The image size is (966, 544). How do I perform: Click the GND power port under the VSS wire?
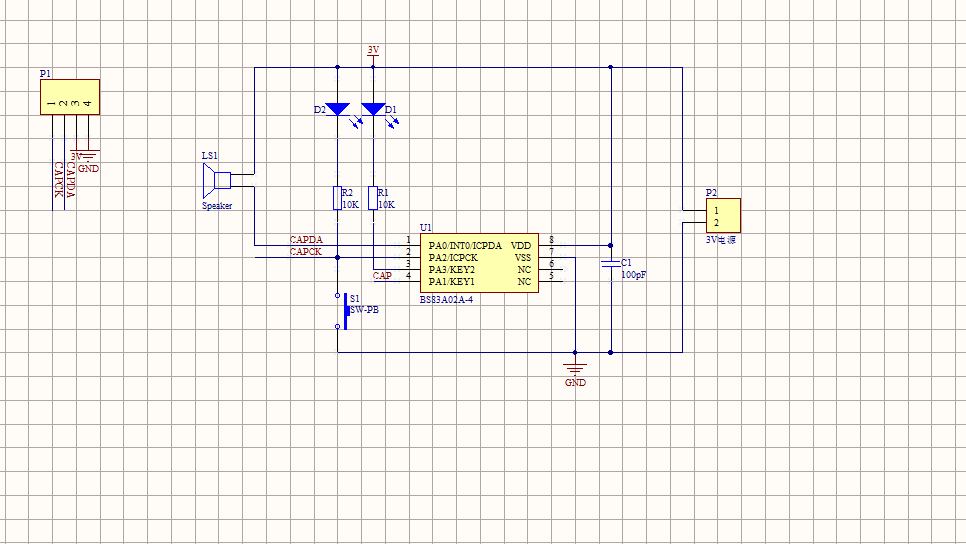[575, 372]
